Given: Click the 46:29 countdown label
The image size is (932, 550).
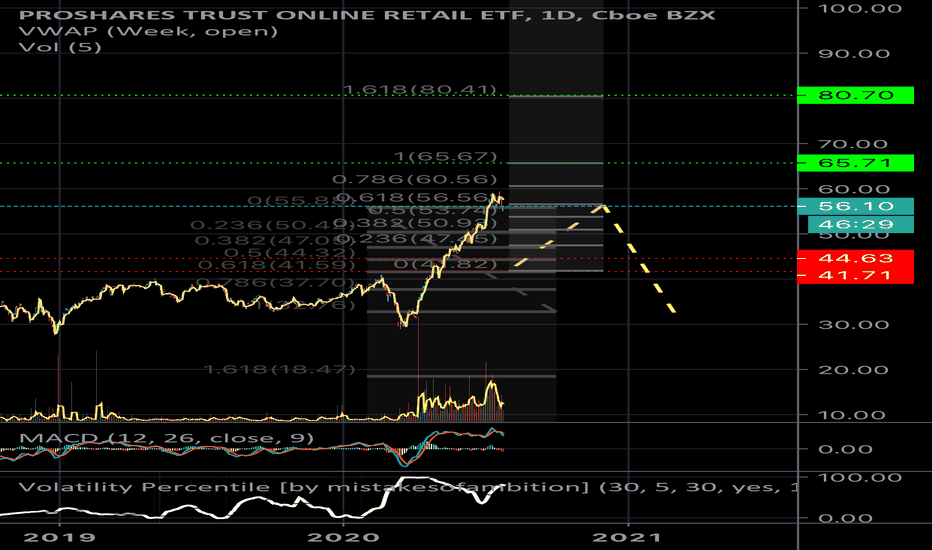Looking at the screenshot, I should coord(861,224).
